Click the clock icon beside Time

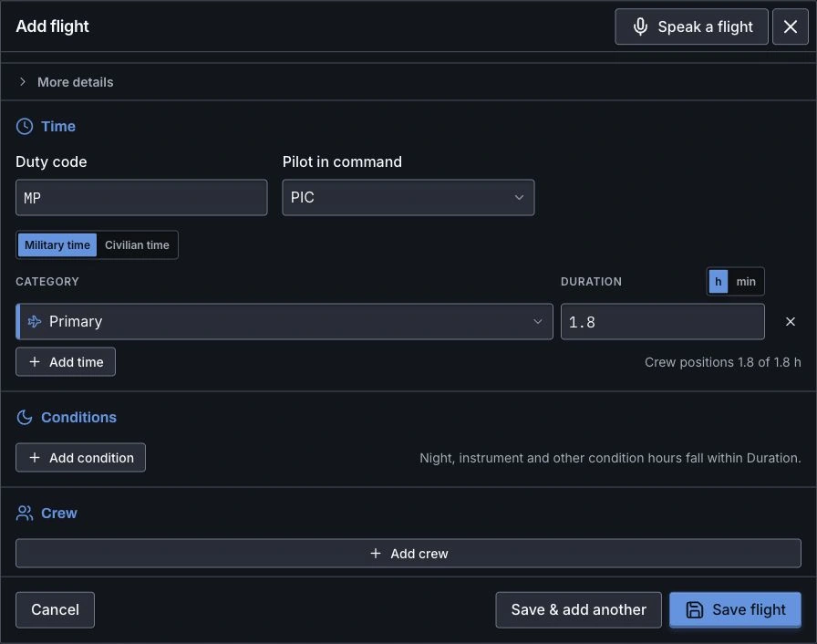[x=25, y=126]
